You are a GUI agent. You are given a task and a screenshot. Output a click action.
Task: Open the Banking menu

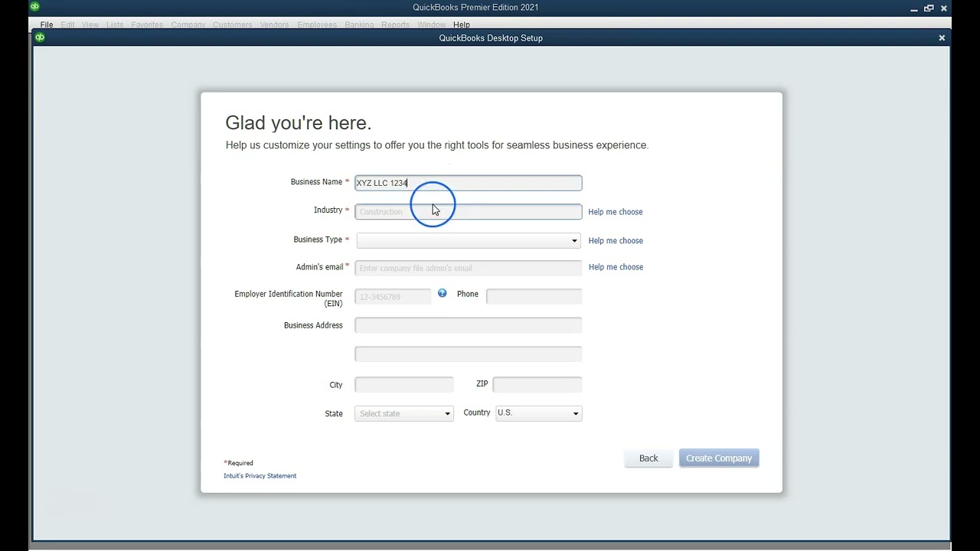359,24
